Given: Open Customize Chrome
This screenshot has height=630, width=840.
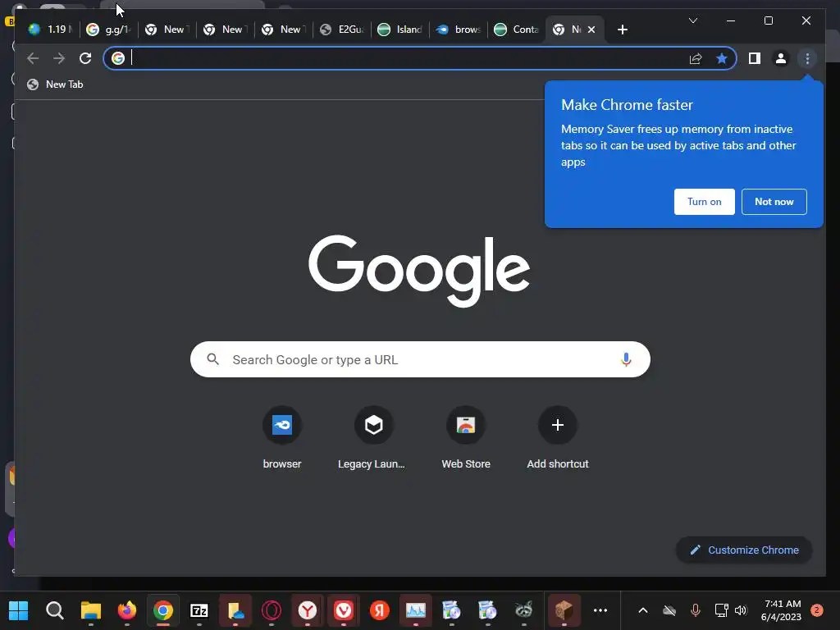Looking at the screenshot, I should point(744,550).
